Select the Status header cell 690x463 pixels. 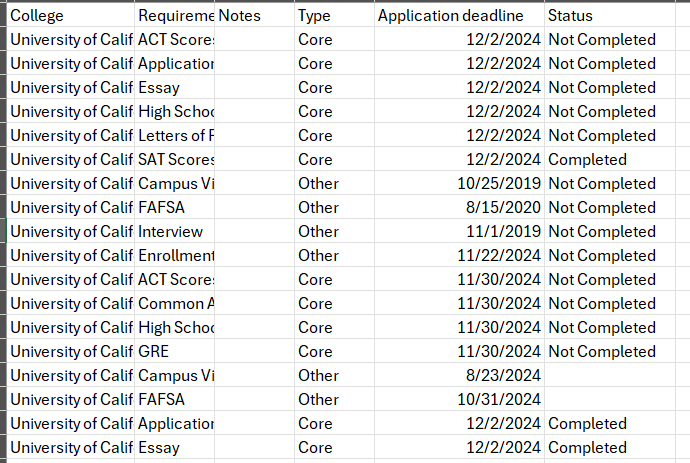[615, 16]
